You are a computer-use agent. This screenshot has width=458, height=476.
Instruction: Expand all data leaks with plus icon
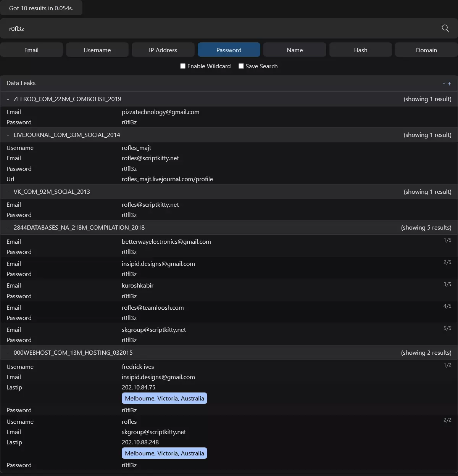pos(449,84)
